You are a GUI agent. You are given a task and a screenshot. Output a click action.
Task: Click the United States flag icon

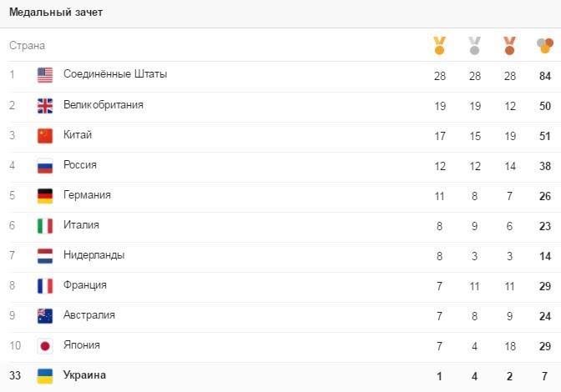click(45, 75)
